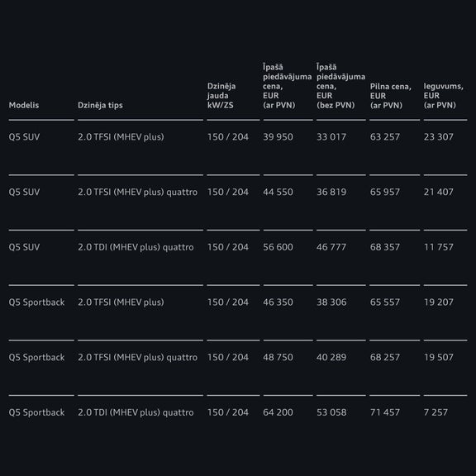Select the 2.0 TDI Q5 Sportback engine cell

(136, 412)
